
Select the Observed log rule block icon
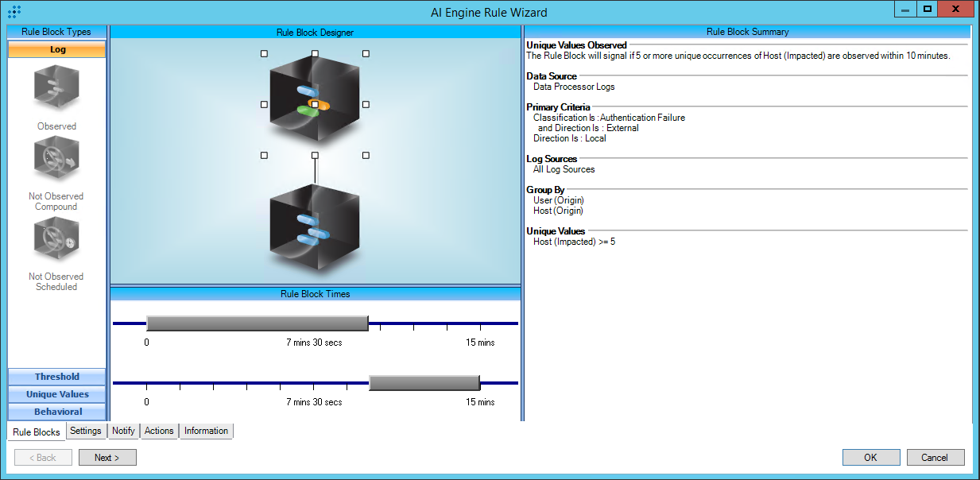click(56, 87)
